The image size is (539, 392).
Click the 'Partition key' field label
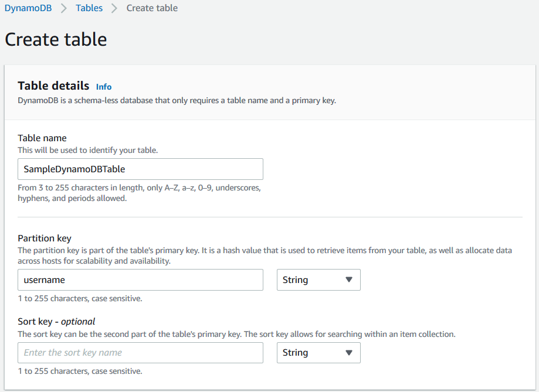[x=45, y=238]
